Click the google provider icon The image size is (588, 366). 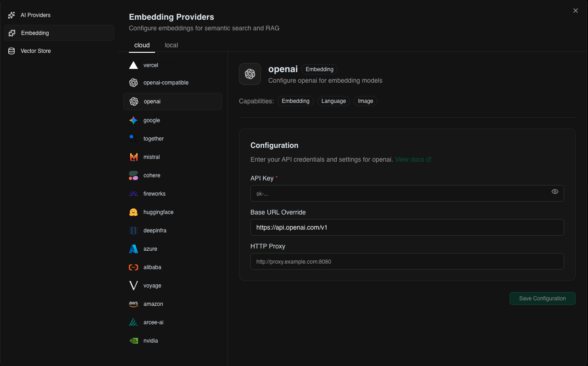[133, 120]
